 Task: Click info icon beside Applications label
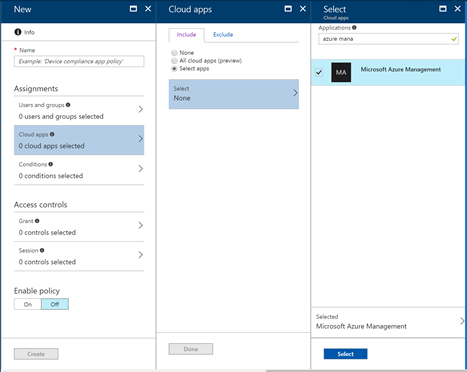click(354, 28)
